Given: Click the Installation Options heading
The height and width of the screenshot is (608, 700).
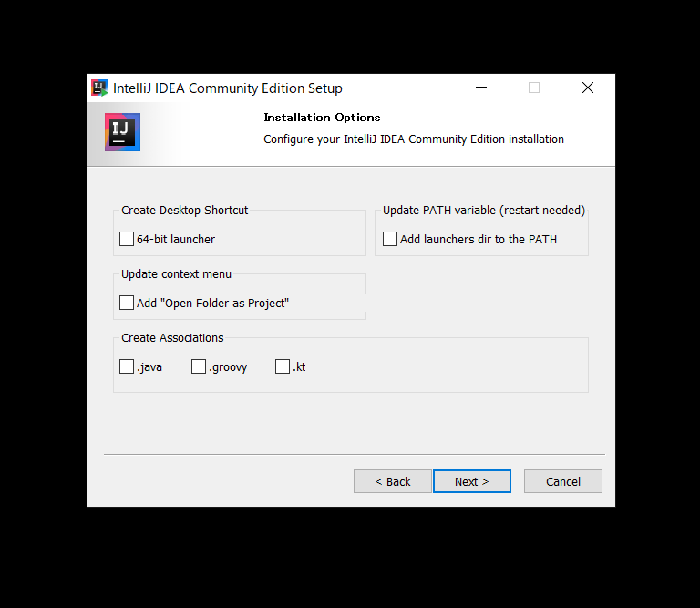Looking at the screenshot, I should point(322,118).
